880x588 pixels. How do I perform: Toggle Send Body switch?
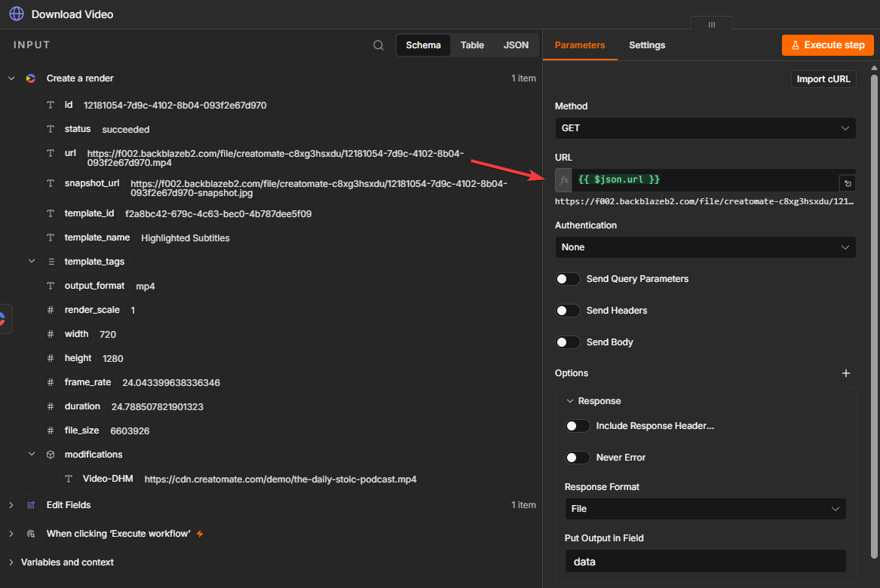click(567, 342)
